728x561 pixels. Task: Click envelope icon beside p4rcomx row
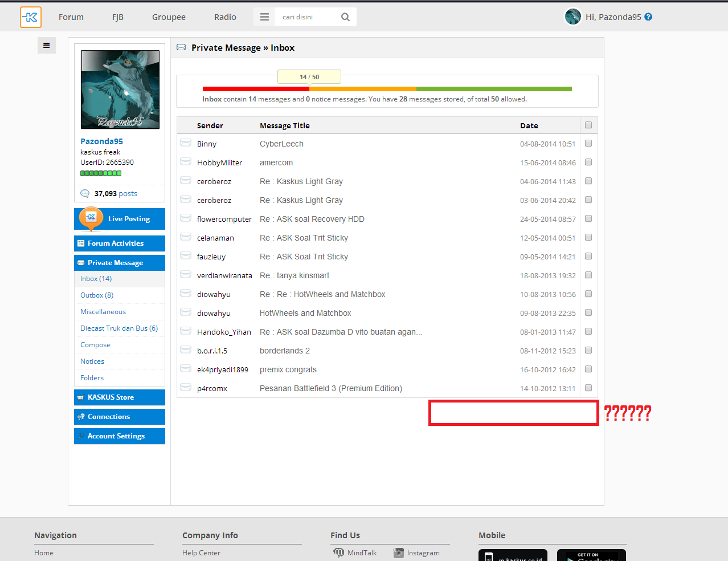(186, 387)
